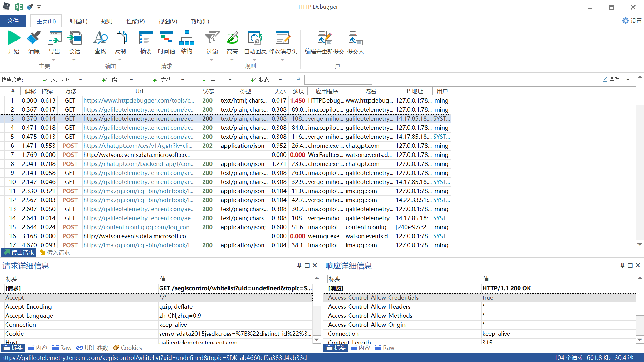Open the quick access toolbar customize arrow
This screenshot has width=644, height=362.
[x=39, y=7]
